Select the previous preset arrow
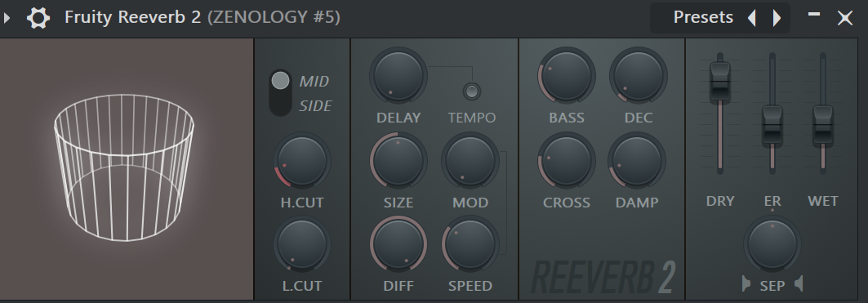The image size is (868, 303). tap(752, 18)
